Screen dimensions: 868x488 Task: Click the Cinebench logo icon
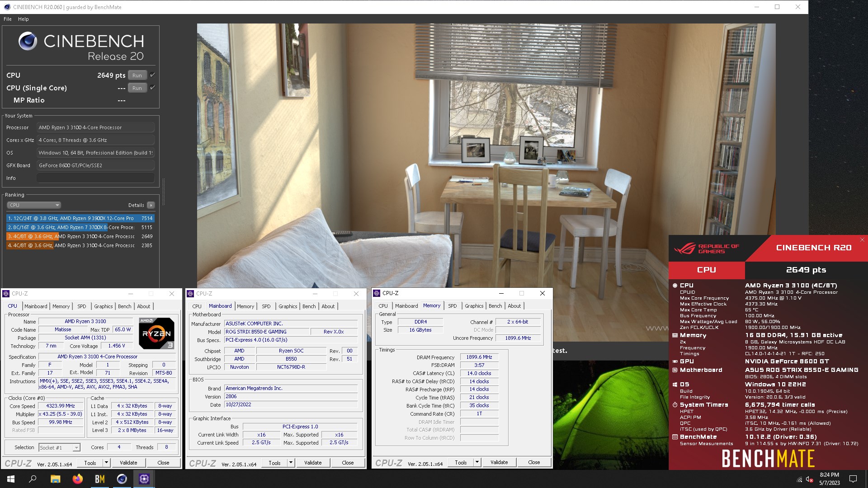(x=28, y=41)
